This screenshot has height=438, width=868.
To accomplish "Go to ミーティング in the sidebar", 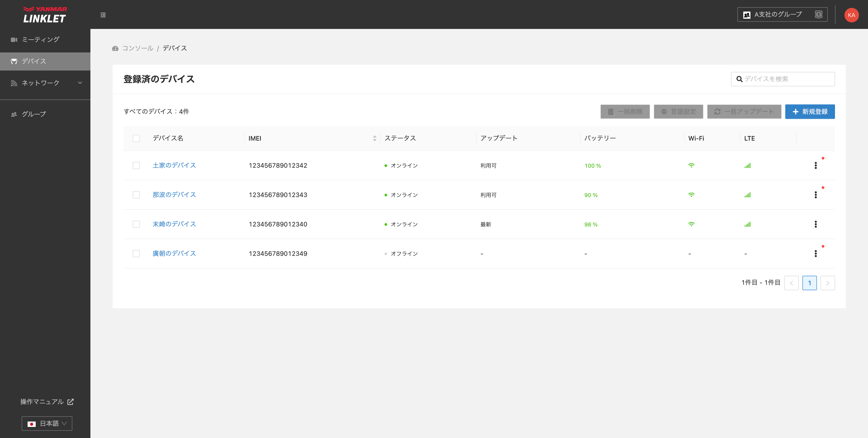I will coord(40,39).
